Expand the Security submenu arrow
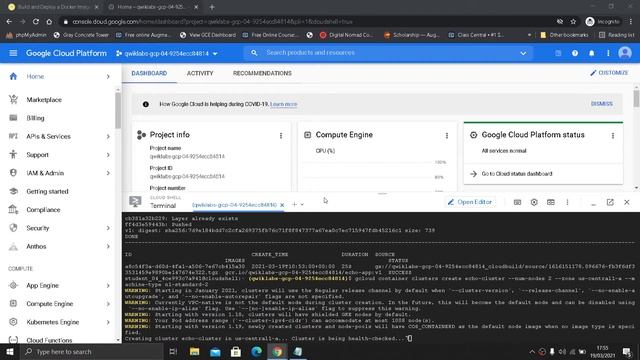640x360 pixels. (108, 228)
